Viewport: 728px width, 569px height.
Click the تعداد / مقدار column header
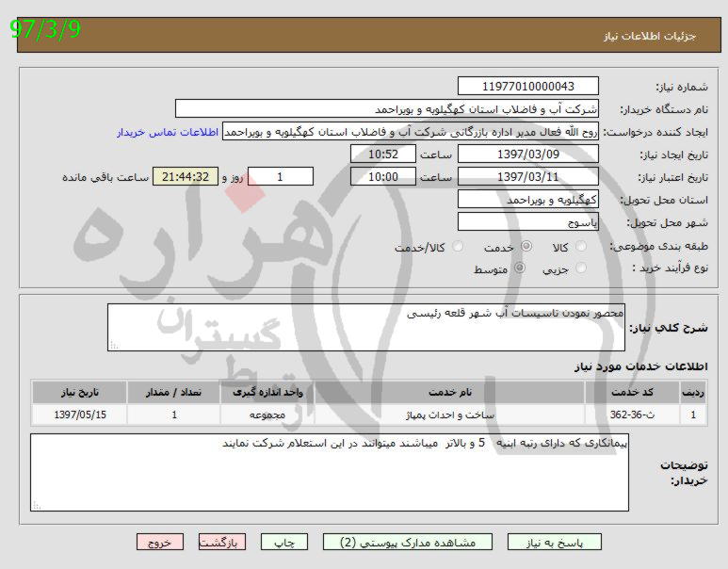(x=173, y=393)
